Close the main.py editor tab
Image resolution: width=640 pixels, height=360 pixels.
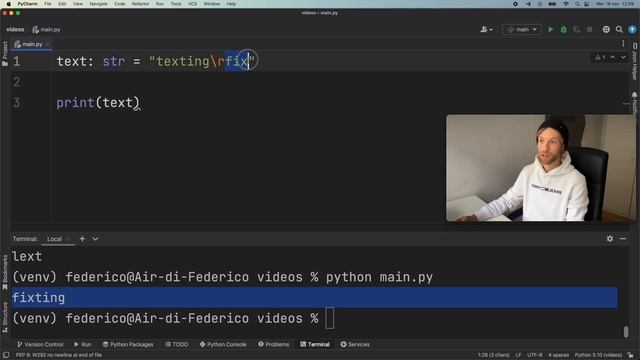click(x=48, y=44)
